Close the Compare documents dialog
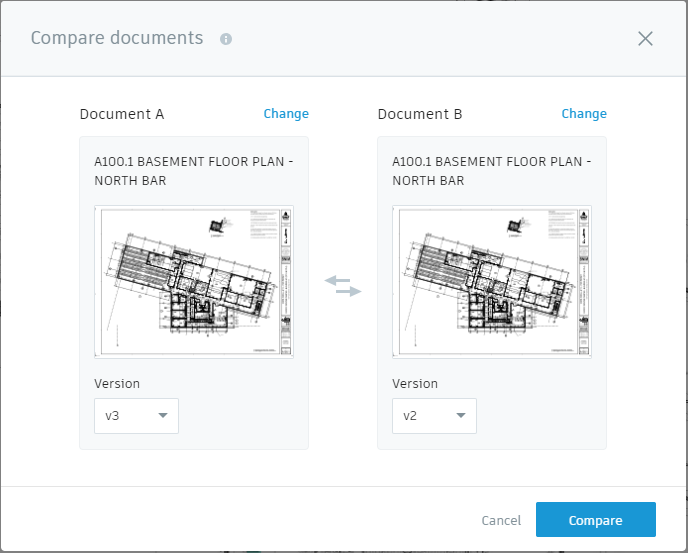 tap(645, 39)
